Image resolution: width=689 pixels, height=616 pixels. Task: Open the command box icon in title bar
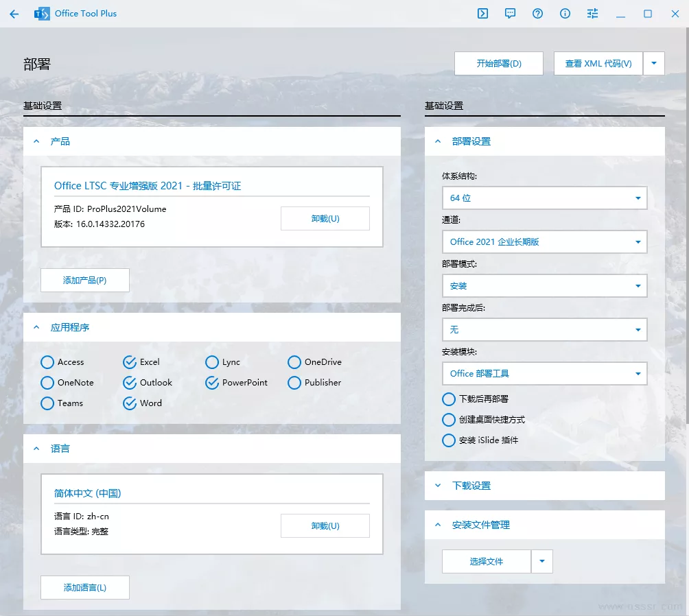[x=482, y=14]
